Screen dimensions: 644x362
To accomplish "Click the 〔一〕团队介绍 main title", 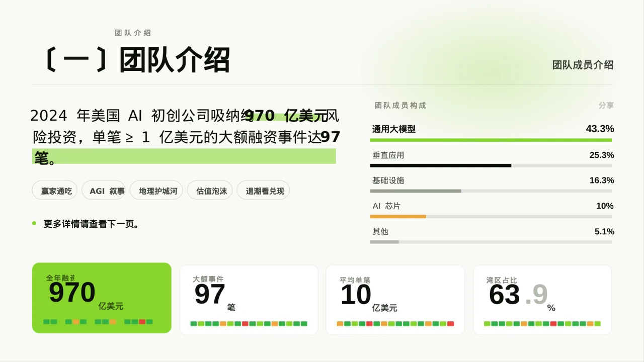I will point(136,60).
